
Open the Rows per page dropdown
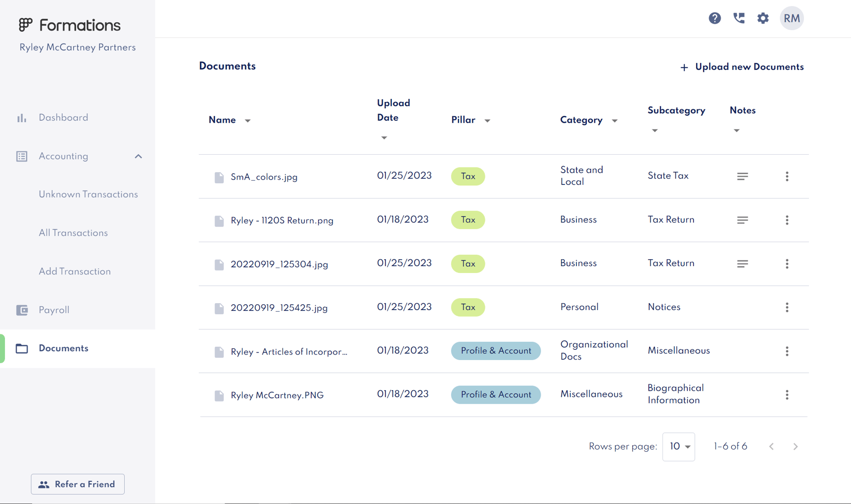click(x=678, y=447)
